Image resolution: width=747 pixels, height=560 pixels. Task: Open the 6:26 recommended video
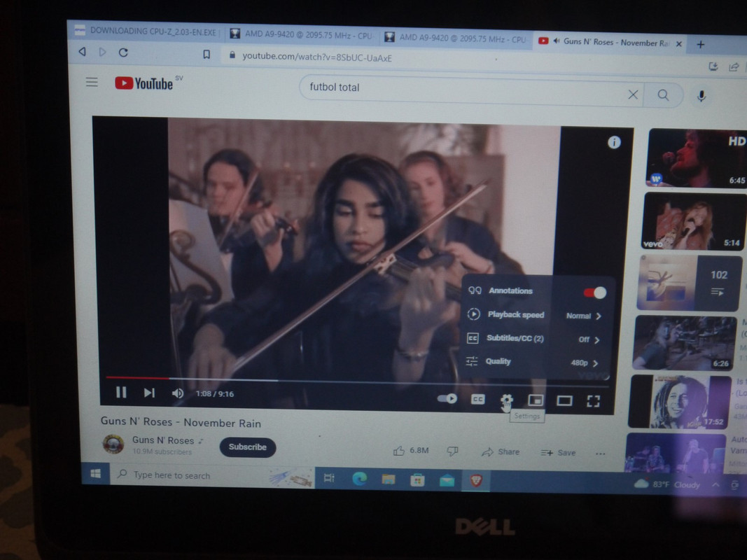pos(685,342)
